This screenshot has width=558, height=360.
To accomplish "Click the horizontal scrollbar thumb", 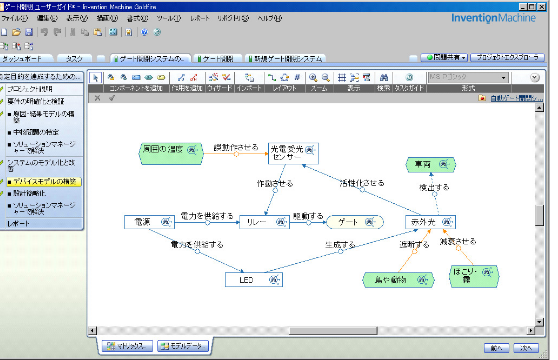I will coord(333,331).
